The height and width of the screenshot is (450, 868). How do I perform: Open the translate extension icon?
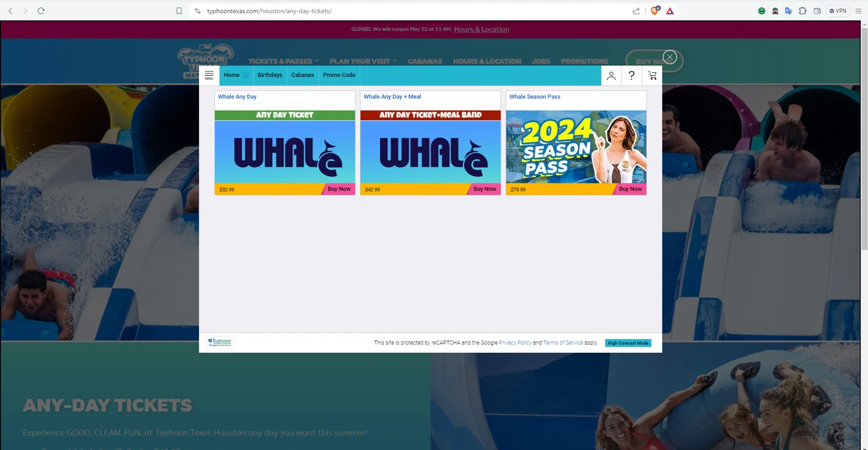788,11
